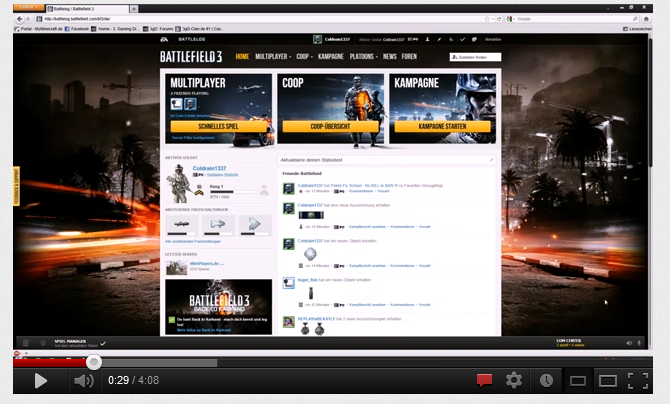Open a new browser tab with plus button
The image size is (670, 404).
tap(134, 9)
